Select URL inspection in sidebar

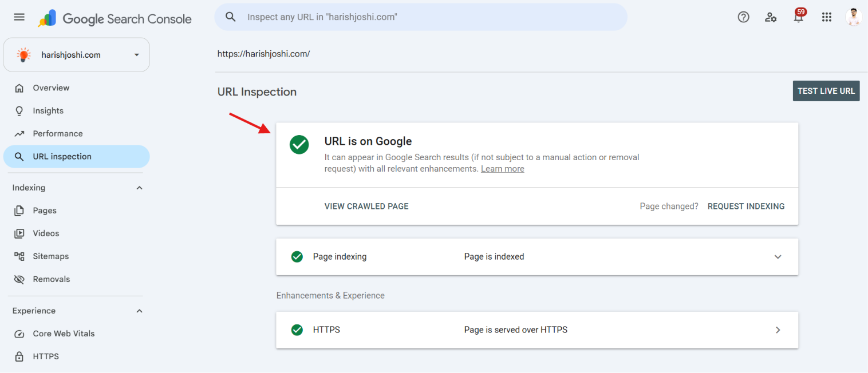click(77, 157)
